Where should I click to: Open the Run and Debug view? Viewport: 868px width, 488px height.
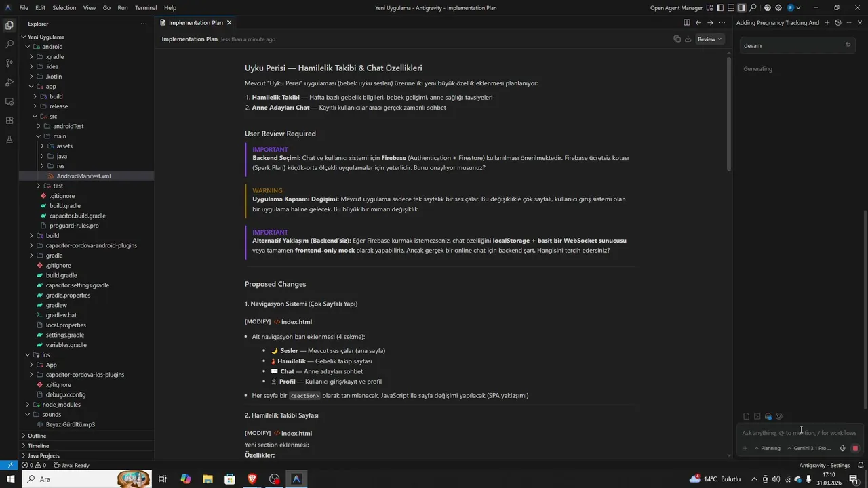(9, 82)
